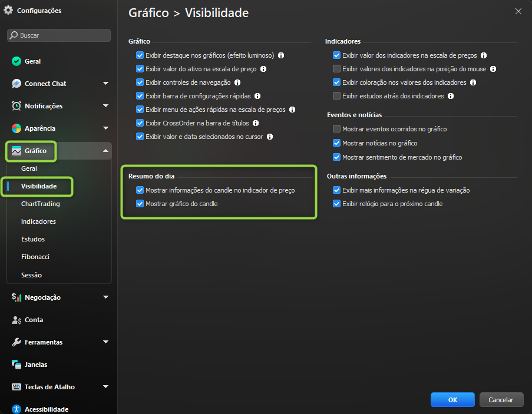Open info icon for coloração nos valores dos indicadores
Image resolution: width=532 pixels, height=414 pixels.
click(x=473, y=82)
